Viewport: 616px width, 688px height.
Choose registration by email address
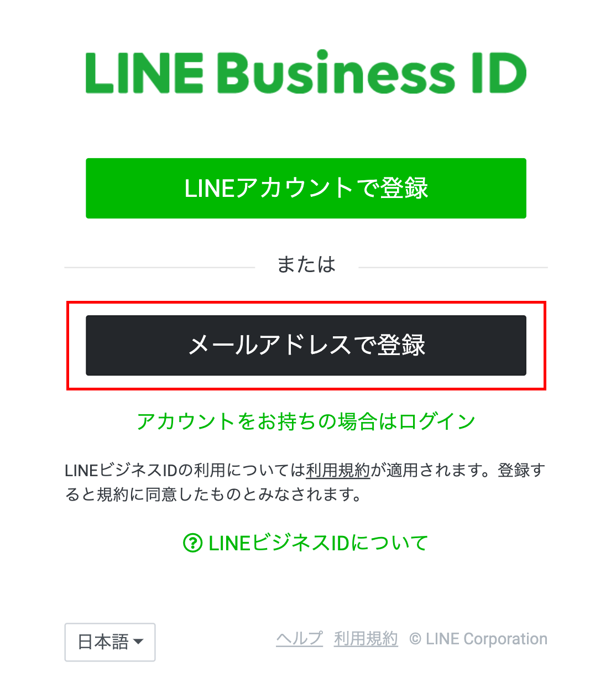coord(306,345)
